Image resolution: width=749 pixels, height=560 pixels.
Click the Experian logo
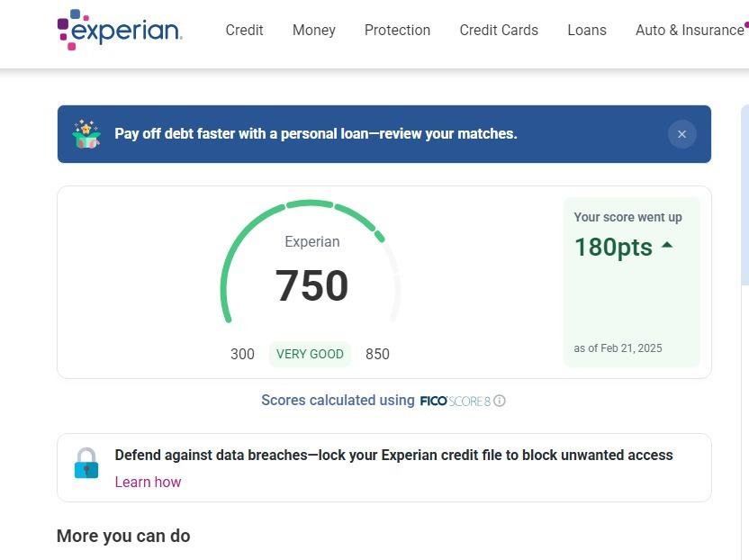coord(120,30)
